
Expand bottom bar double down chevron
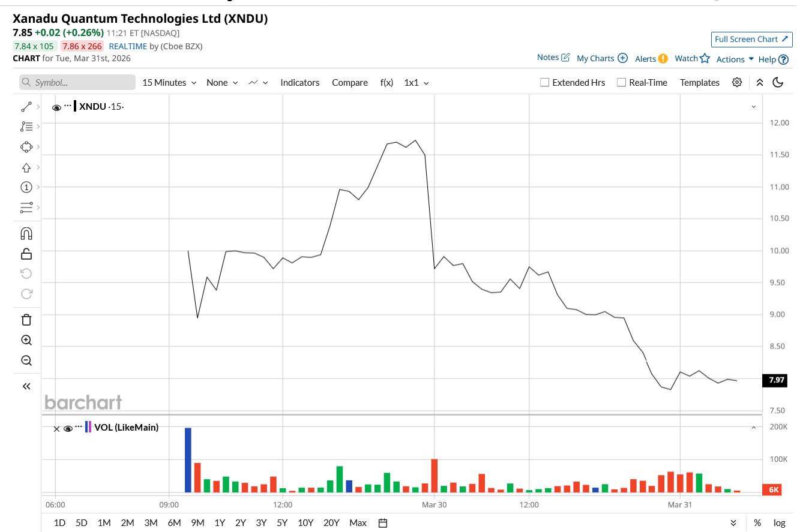pyautogui.click(x=733, y=523)
